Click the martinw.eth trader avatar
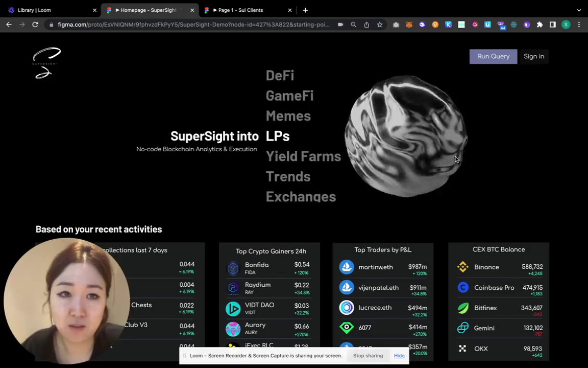Viewport: 588px width, 368px height. [347, 267]
